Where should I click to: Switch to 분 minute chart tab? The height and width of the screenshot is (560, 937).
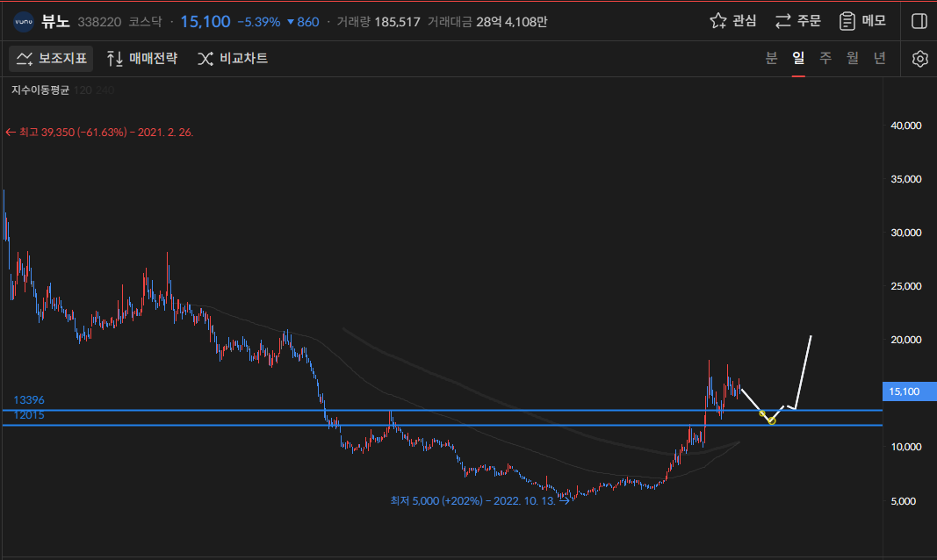771,58
